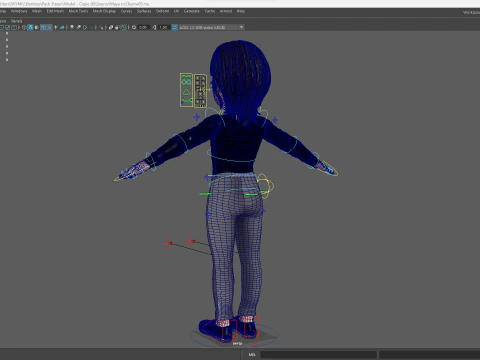Select the yellow right hand tip controller
The image size is (480, 360).
pos(329,169)
